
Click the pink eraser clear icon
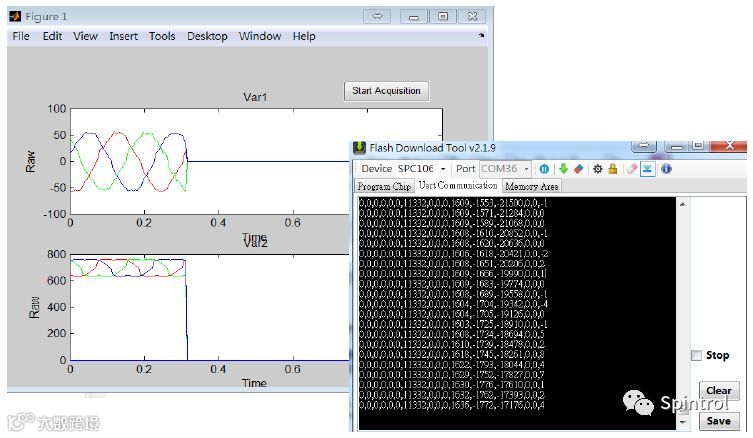click(x=632, y=169)
